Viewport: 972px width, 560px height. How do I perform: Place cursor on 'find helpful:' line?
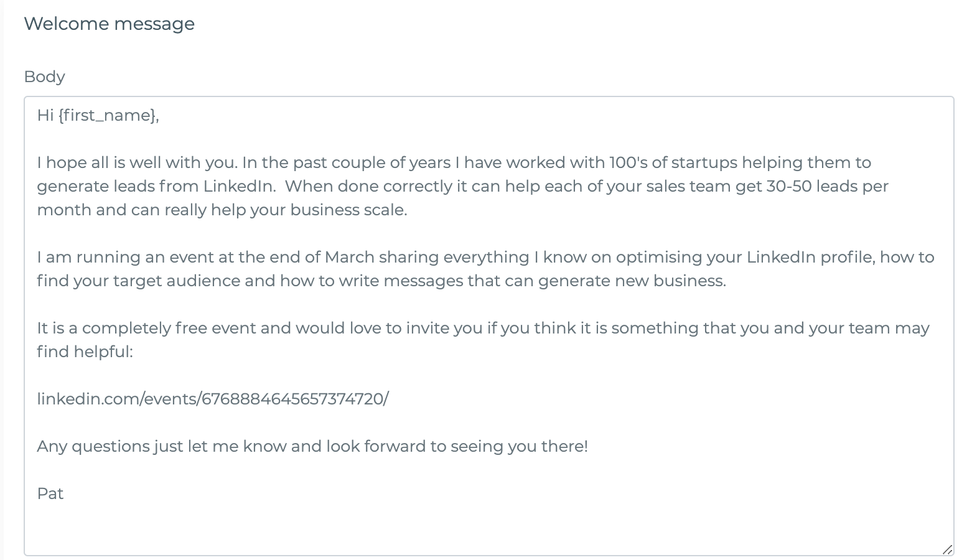point(85,352)
